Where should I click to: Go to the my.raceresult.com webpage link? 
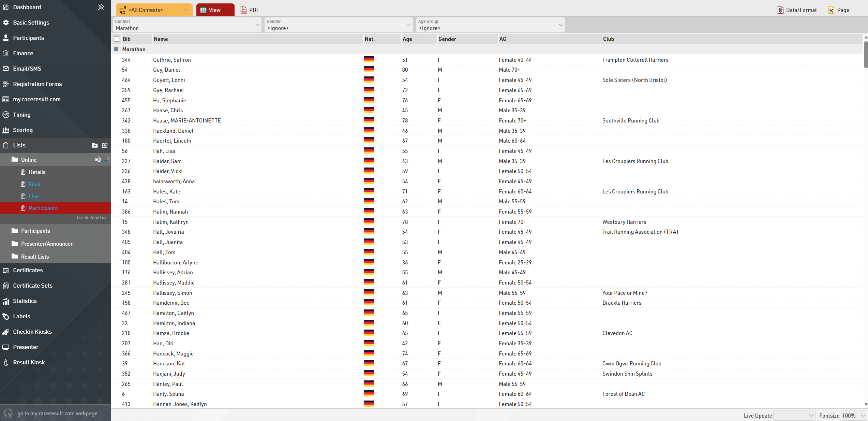pyautogui.click(x=57, y=413)
